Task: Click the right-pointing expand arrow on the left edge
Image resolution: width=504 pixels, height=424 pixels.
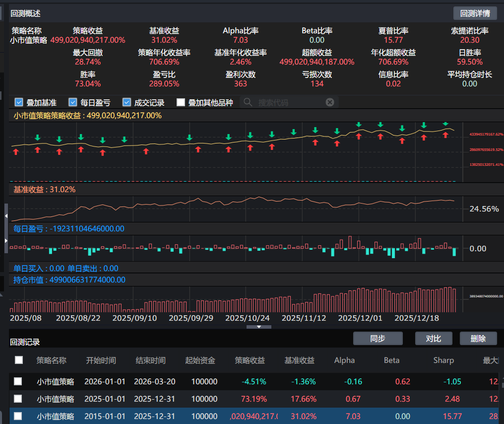Action: pyautogui.click(x=6, y=241)
